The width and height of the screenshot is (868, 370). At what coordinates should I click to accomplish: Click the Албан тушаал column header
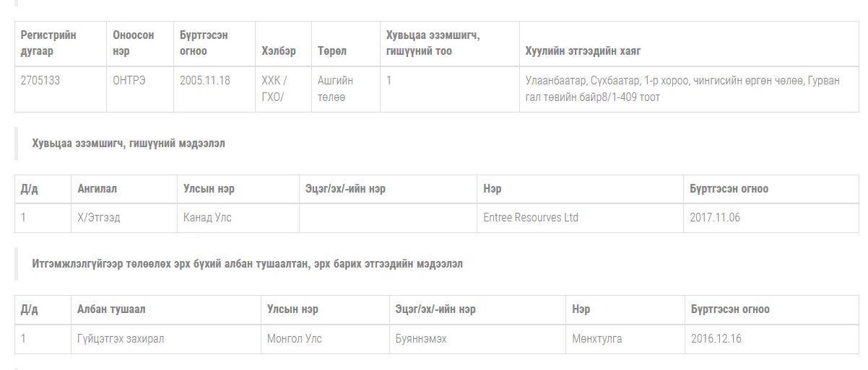coord(111,309)
